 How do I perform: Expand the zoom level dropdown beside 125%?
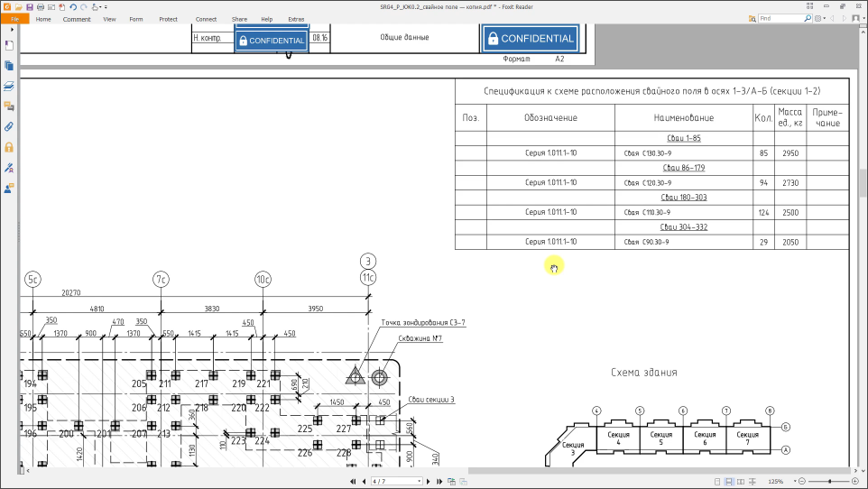pyautogui.click(x=795, y=482)
